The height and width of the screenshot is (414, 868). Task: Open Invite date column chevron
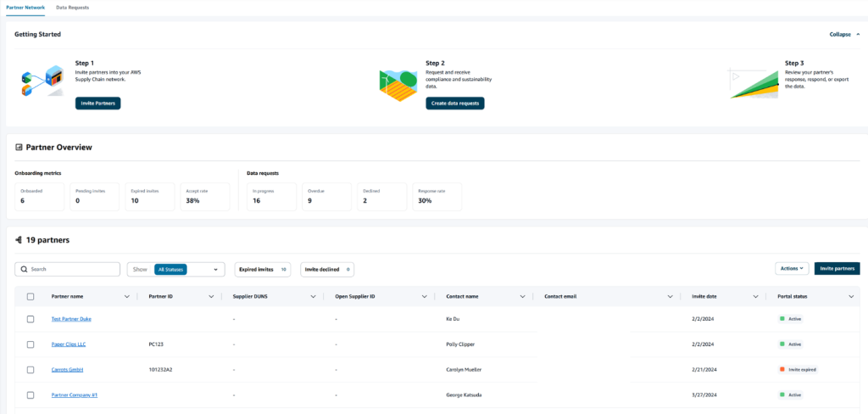click(x=755, y=297)
